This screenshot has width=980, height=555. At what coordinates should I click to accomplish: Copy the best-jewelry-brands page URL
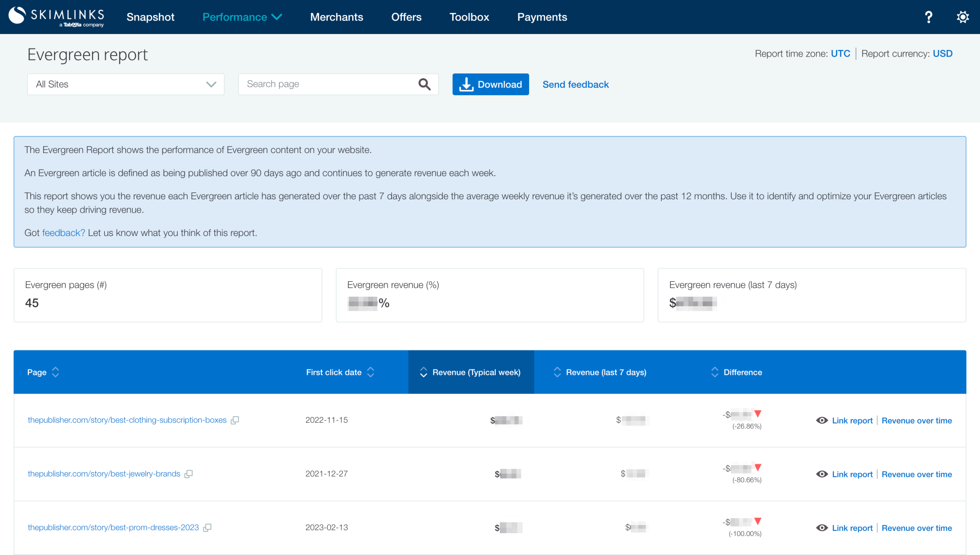click(x=188, y=474)
